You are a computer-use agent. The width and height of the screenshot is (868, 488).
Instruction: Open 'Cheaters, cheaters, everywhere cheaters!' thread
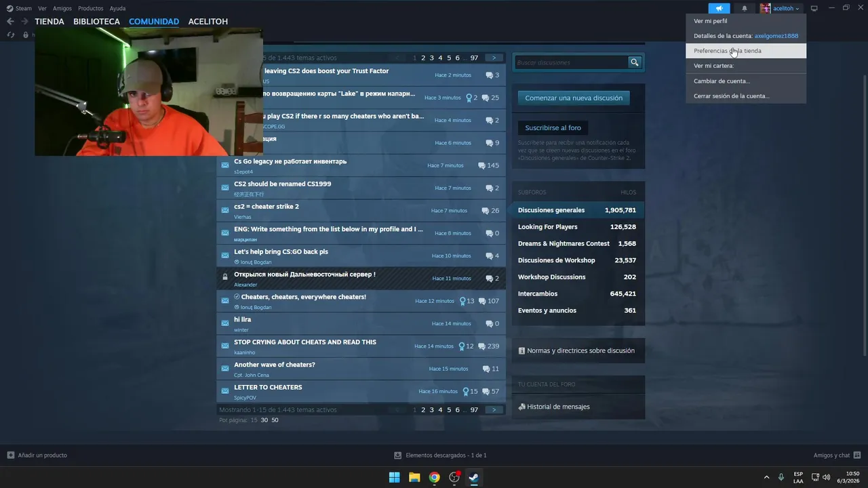pos(304,297)
